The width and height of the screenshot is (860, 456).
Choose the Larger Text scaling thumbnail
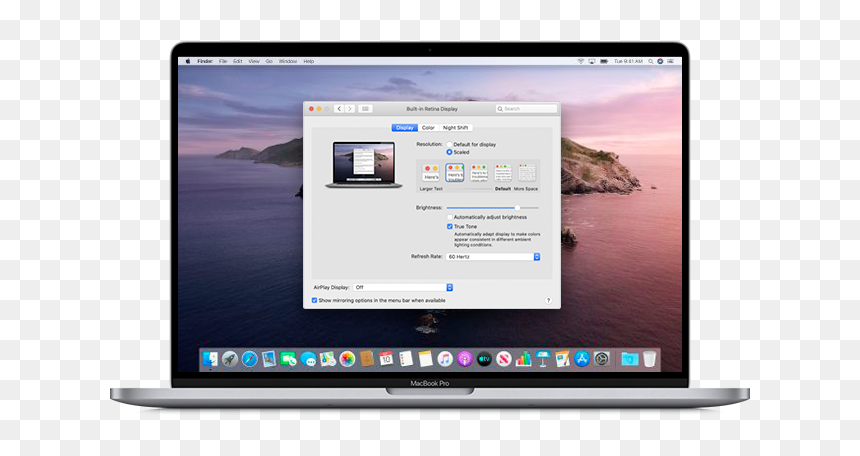pyautogui.click(x=431, y=173)
